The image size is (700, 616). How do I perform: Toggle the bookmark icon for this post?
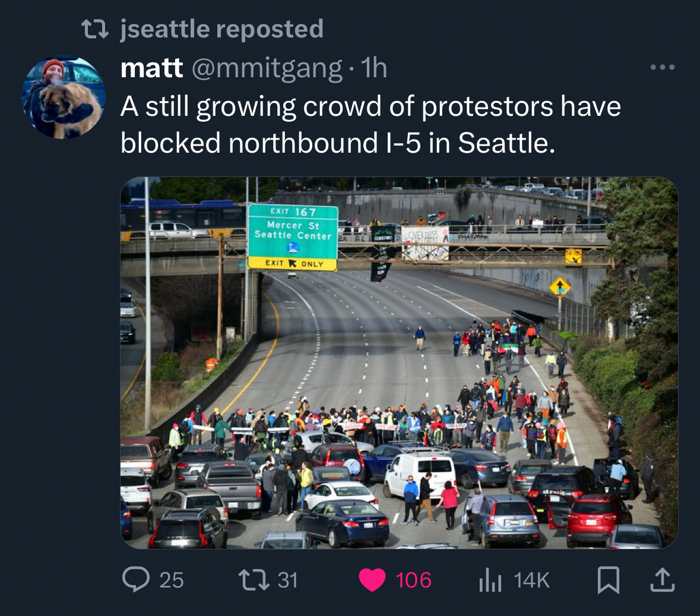point(609,580)
